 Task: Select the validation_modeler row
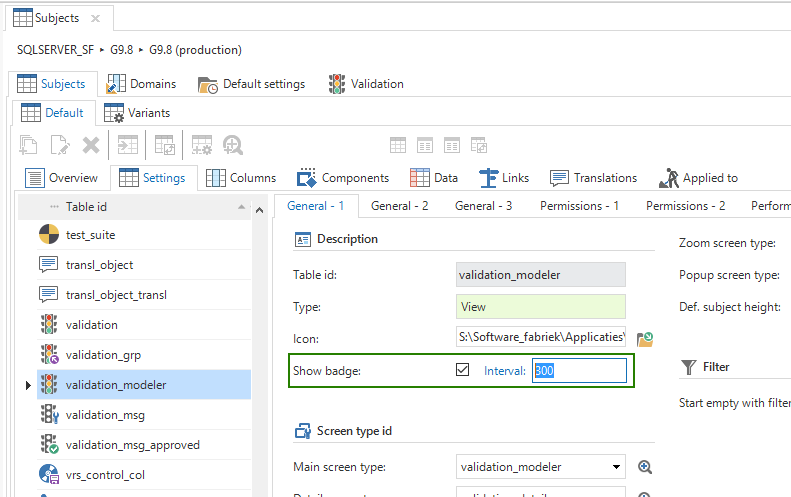(144, 384)
